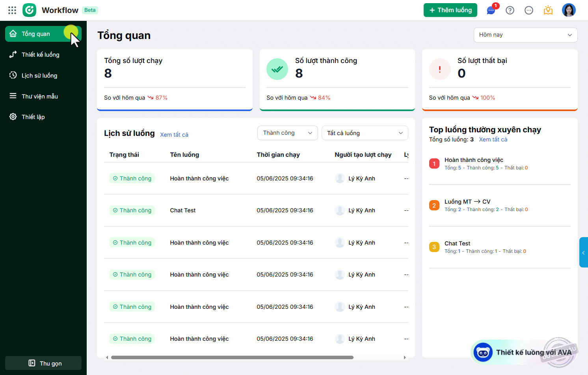Open the user profile avatar

click(x=569, y=10)
